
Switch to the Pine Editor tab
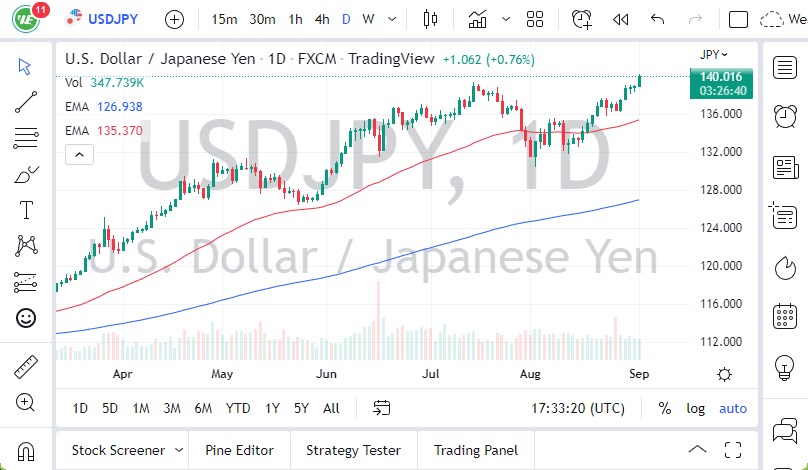pyautogui.click(x=240, y=450)
